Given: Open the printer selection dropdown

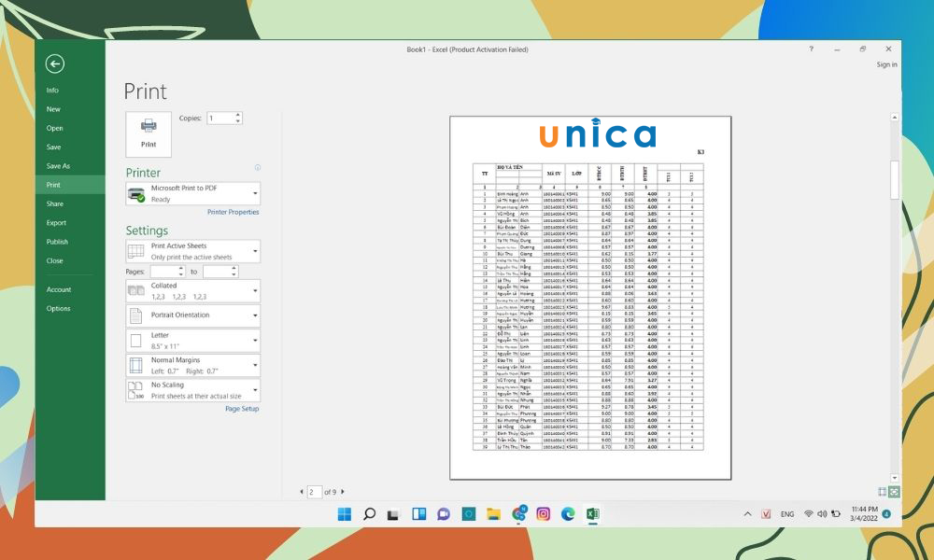Looking at the screenshot, I should [193, 193].
